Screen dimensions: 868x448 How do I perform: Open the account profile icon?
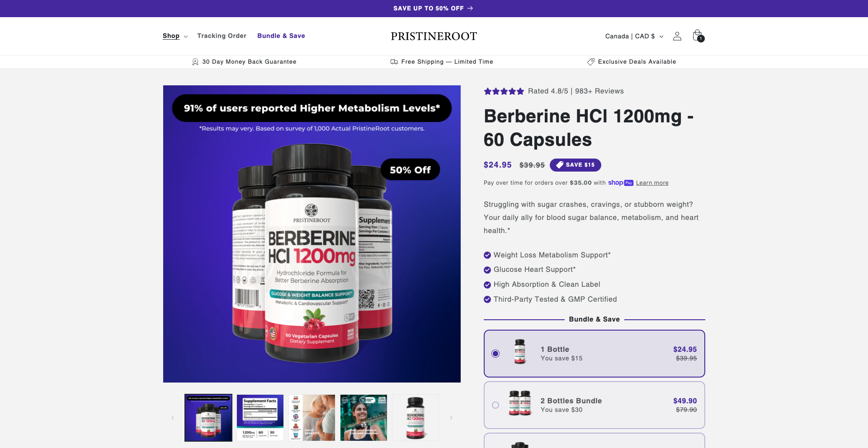(677, 36)
